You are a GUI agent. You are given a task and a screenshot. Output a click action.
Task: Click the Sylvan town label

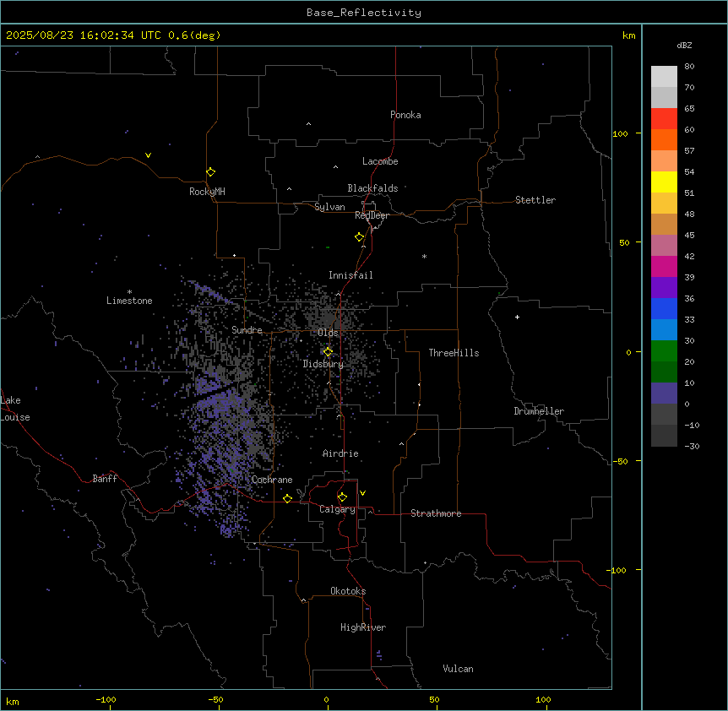(329, 207)
